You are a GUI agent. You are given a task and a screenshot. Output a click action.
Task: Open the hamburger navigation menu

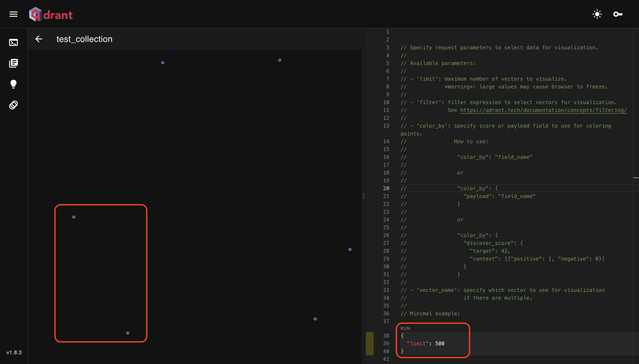(x=13, y=14)
